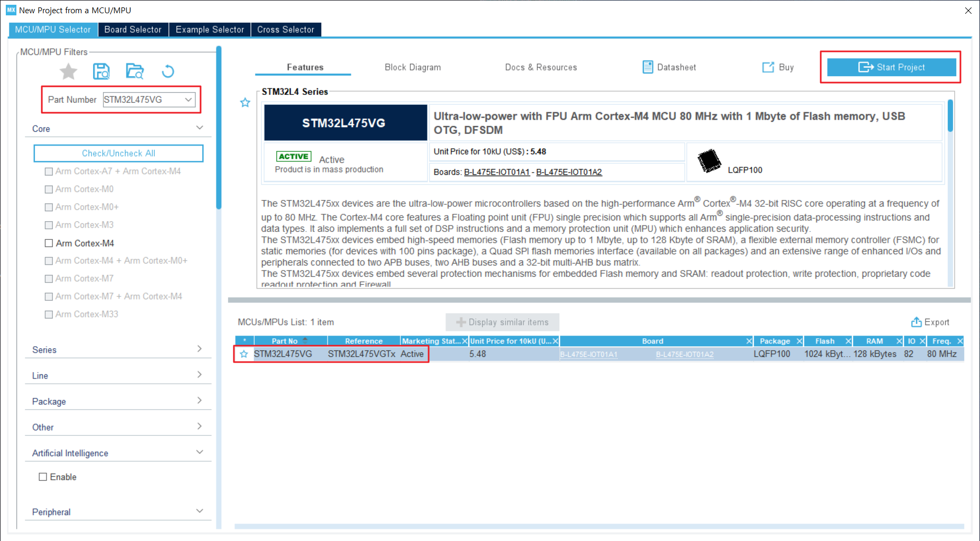Click the Check/Uncheck All button
This screenshot has width=980, height=541.
tap(119, 154)
